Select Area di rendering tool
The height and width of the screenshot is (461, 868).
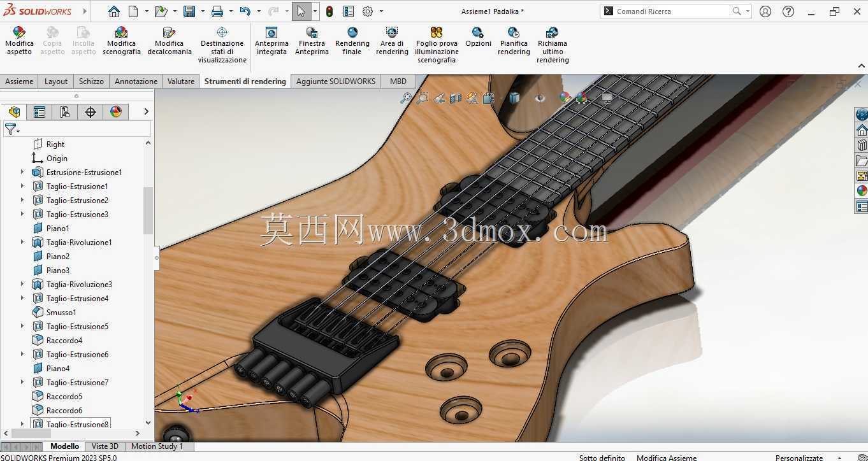[392, 41]
